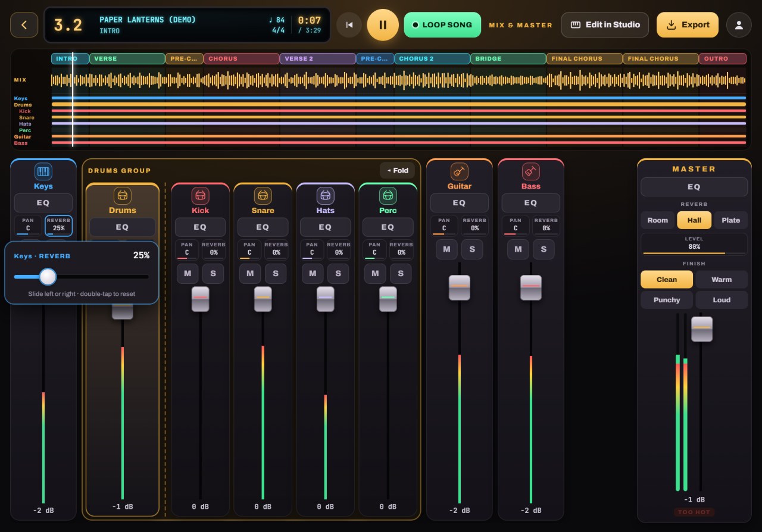Pause playback with the pause button
Screen dimensions: 762x532
(x=383, y=25)
